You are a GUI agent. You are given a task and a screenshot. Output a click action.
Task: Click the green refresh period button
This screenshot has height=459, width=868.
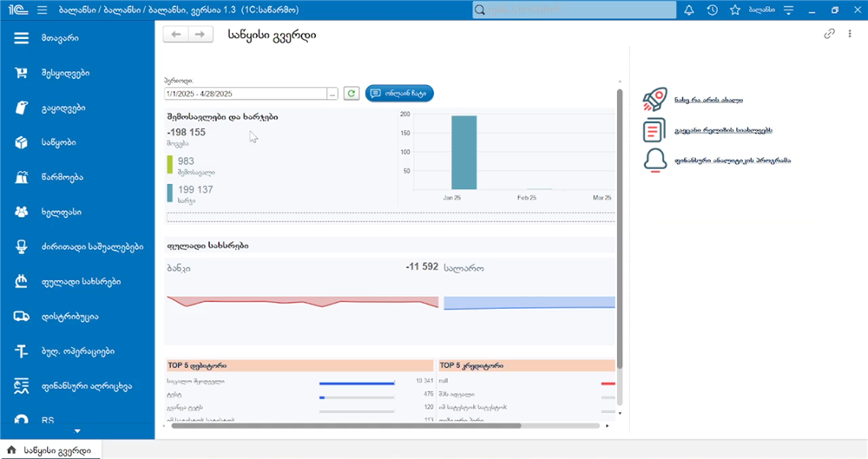coord(352,94)
